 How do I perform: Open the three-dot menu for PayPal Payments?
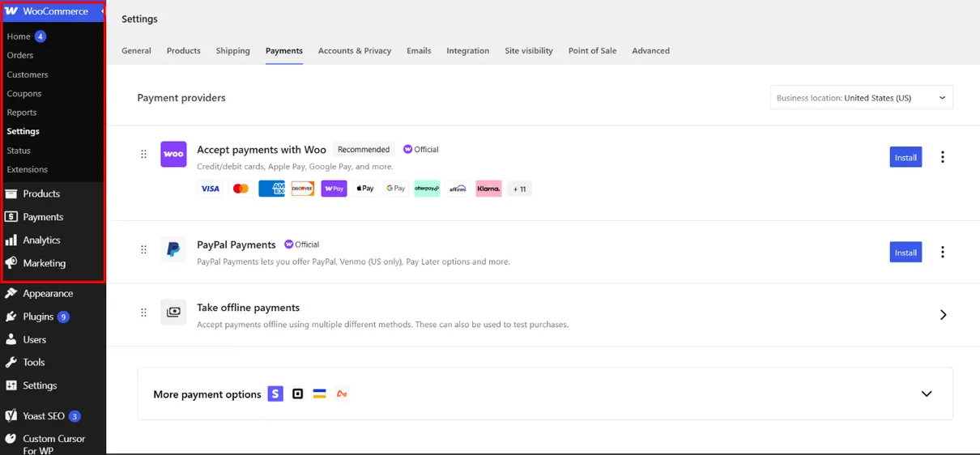pos(942,252)
